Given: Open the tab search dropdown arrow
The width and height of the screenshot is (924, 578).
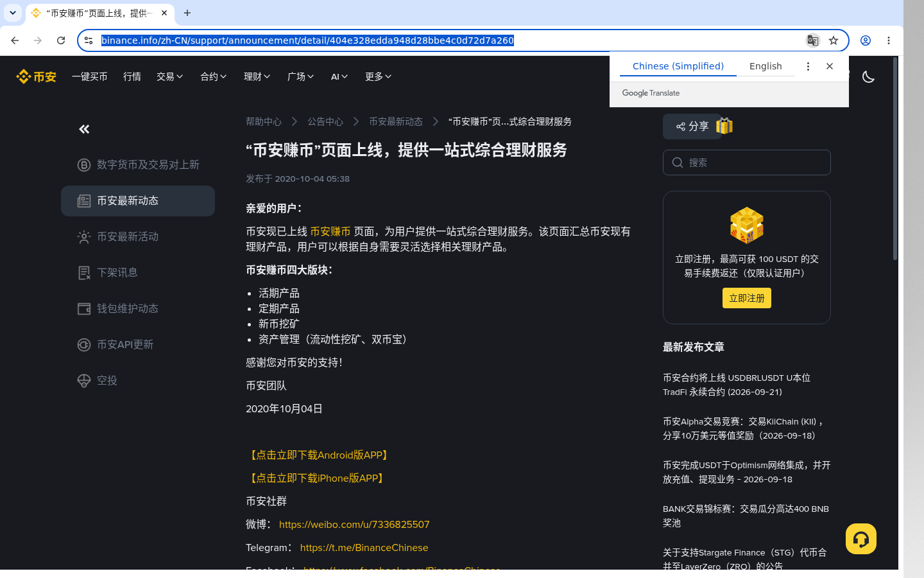Looking at the screenshot, I should click(x=12, y=13).
